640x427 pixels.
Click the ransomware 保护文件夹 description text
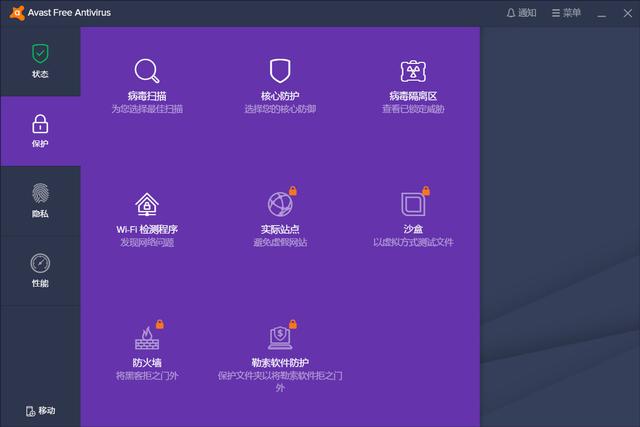(280, 382)
